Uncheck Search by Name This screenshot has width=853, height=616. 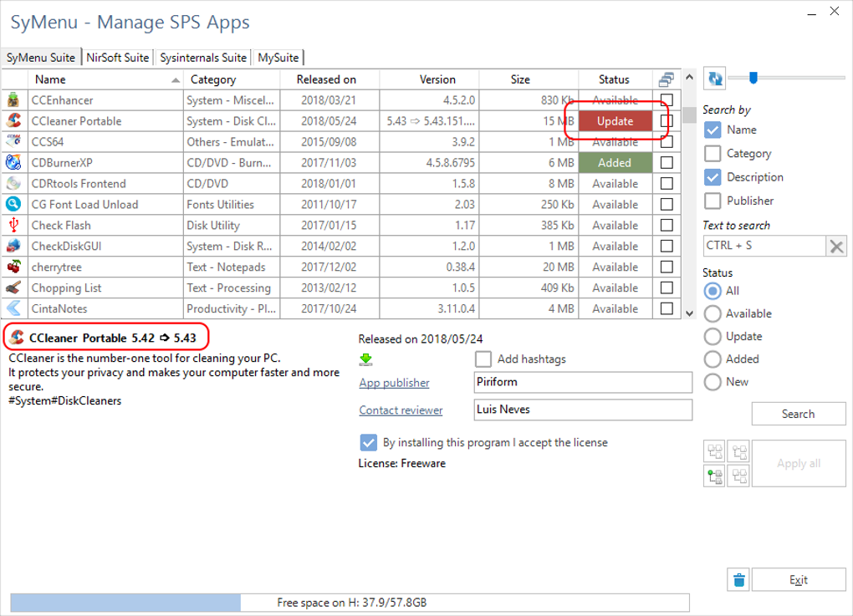(713, 130)
